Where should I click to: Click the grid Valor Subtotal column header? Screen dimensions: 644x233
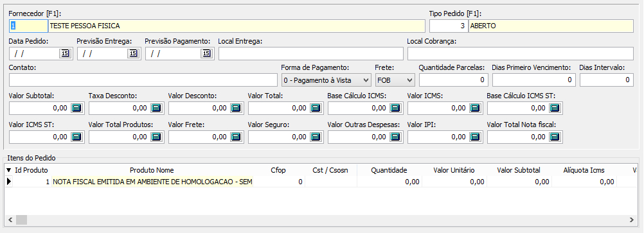pyautogui.click(x=519, y=170)
